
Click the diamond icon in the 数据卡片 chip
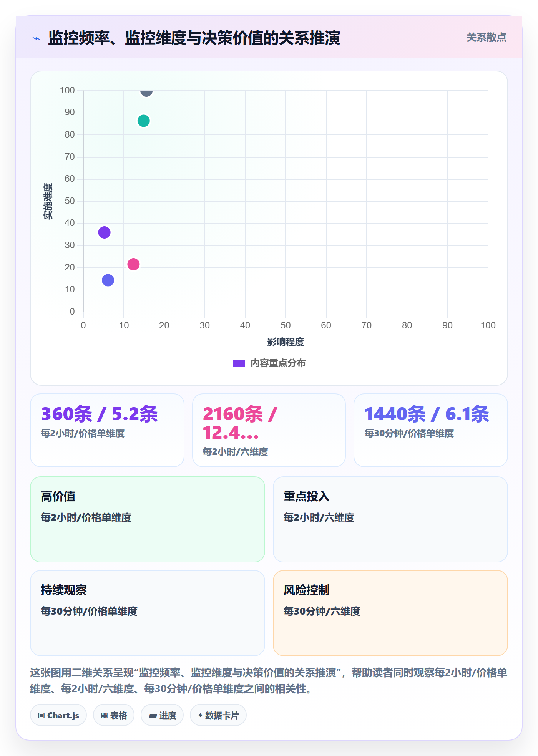click(x=200, y=715)
